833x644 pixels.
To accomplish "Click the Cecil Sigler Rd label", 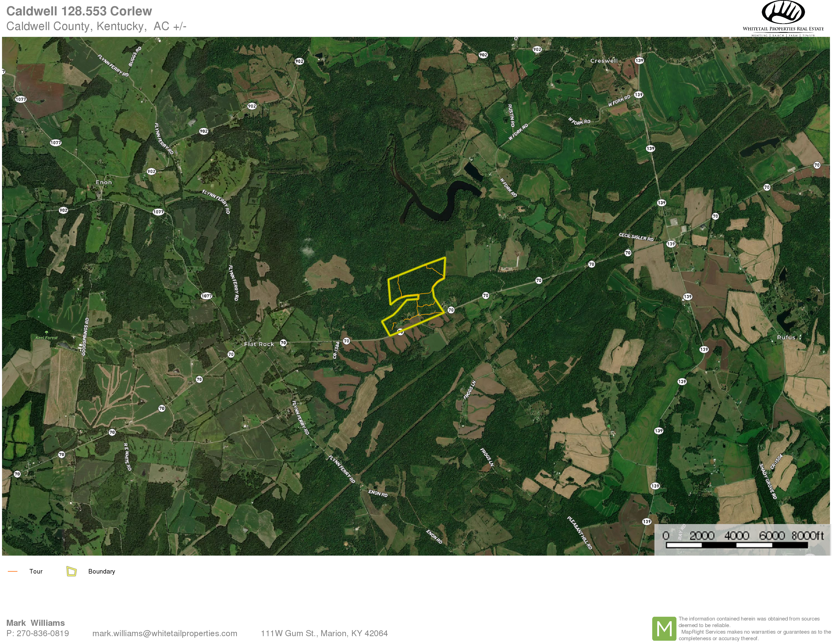I will pyautogui.click(x=636, y=237).
